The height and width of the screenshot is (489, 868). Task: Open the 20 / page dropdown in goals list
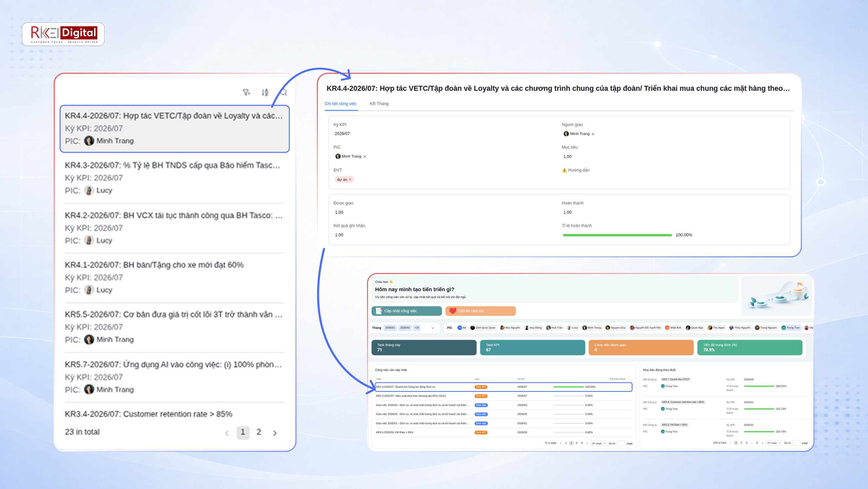coord(774,443)
